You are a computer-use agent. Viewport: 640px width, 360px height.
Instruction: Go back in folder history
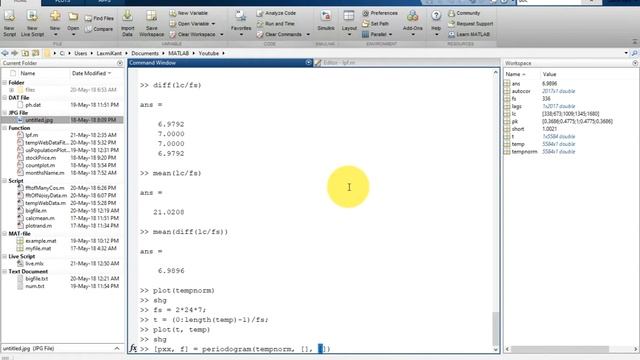coord(5,53)
